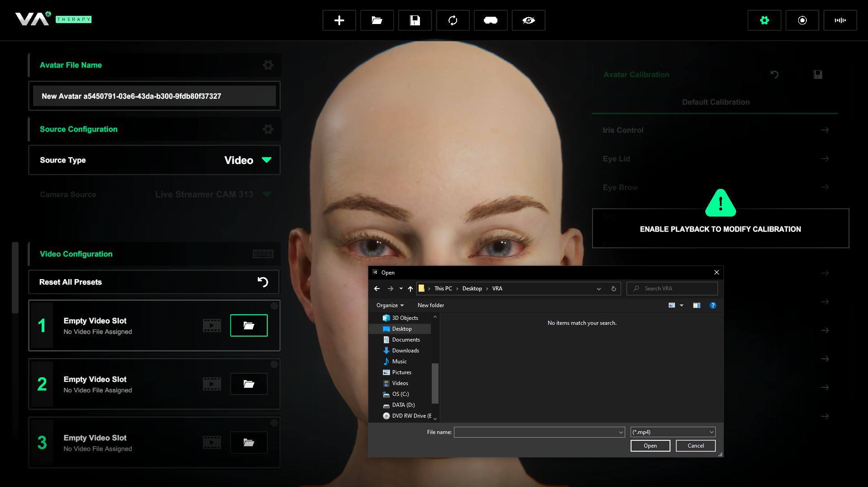868x487 pixels.
Task: Click the record circle icon
Action: [x=802, y=20]
